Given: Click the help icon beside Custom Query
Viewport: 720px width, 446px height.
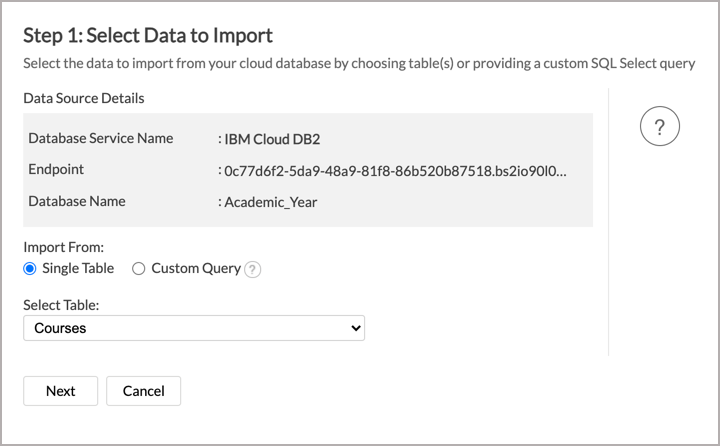Looking at the screenshot, I should (253, 269).
